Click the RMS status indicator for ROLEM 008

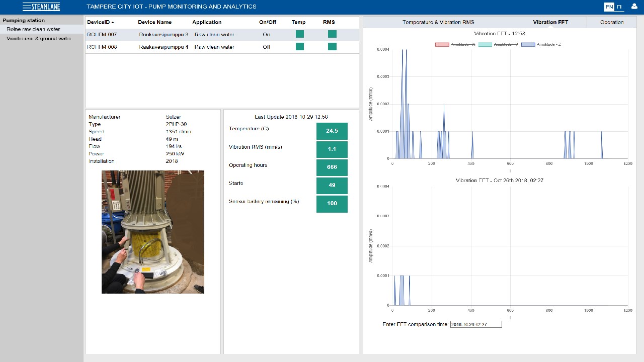(332, 46)
